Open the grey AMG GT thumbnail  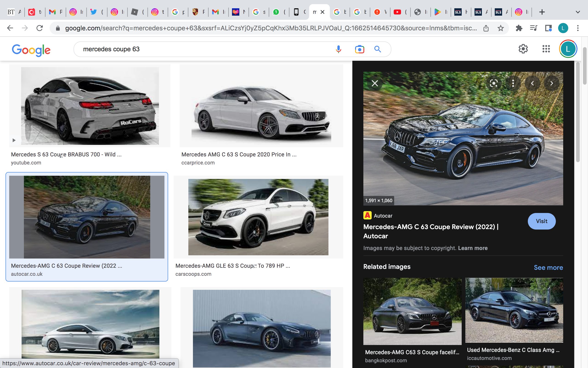[x=262, y=328]
